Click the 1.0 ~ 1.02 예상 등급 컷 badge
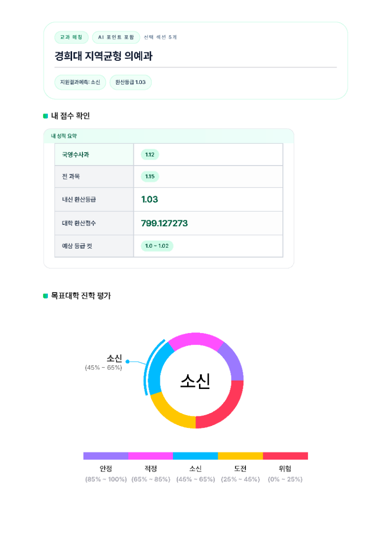This screenshot has width=392, height=555. pos(157,246)
